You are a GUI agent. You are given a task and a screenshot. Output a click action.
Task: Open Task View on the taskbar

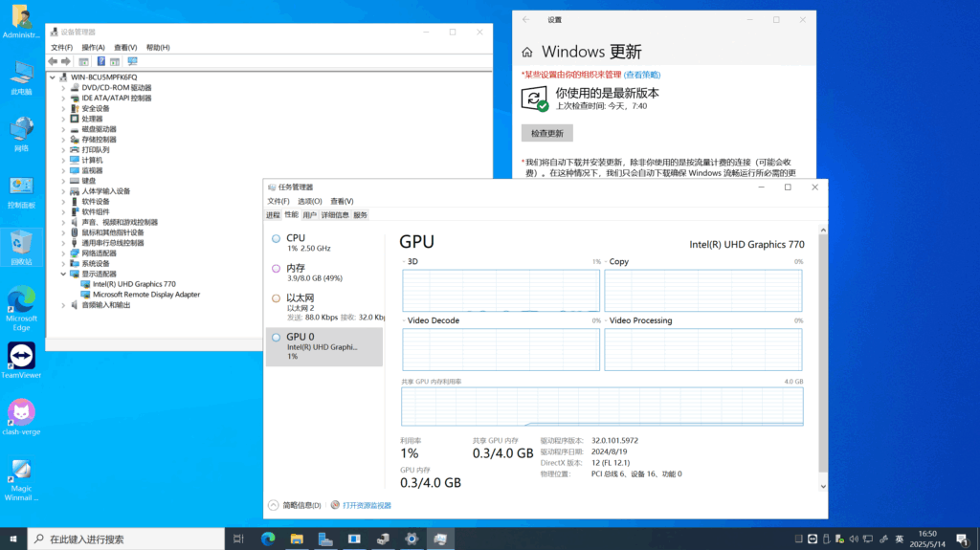coord(238,539)
